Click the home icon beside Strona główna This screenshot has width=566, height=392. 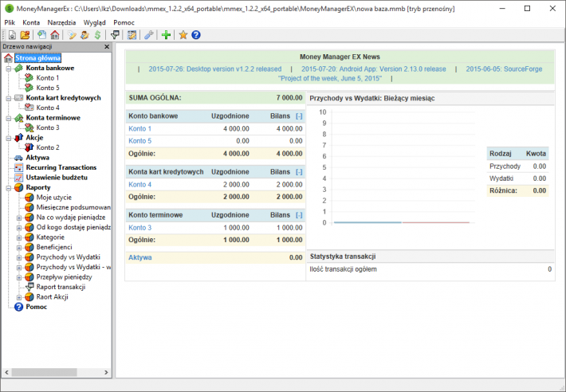(x=8, y=58)
